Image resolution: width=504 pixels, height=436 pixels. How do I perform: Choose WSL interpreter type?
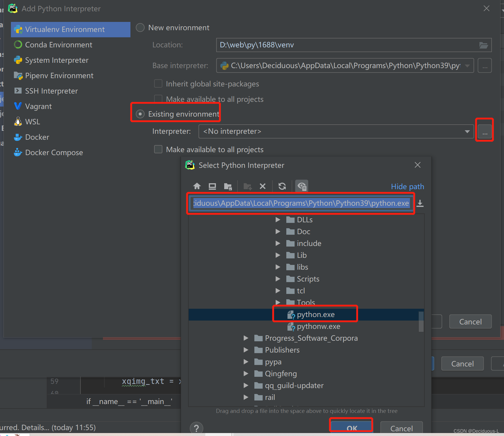[x=71, y=122]
